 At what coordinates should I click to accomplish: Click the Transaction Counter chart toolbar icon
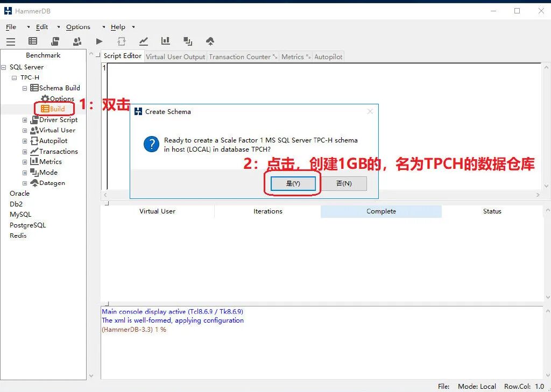pos(143,41)
